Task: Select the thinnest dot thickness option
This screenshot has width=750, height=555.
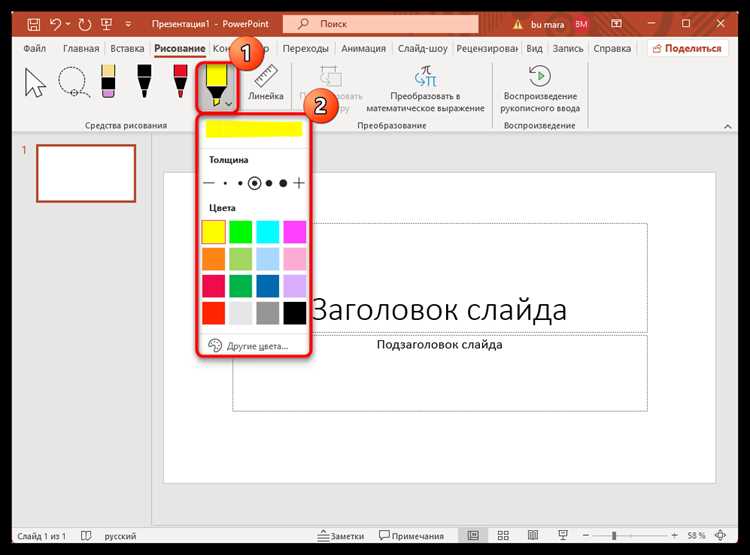Action: coord(225,183)
